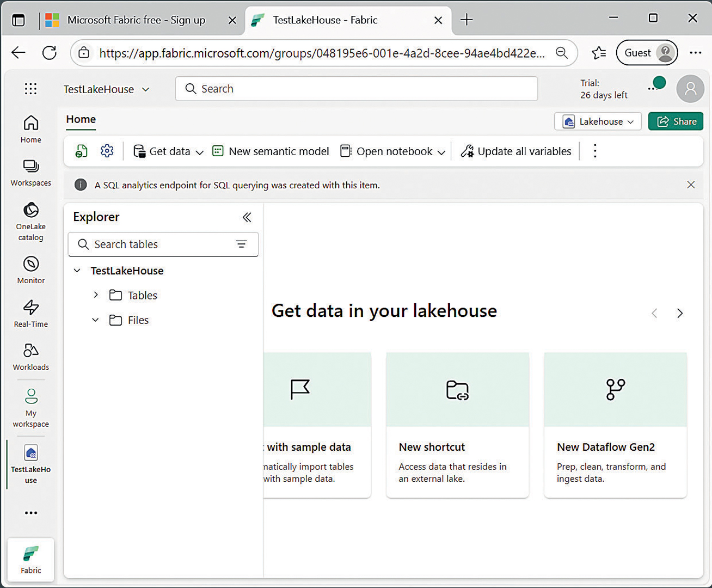Open Workloads from the sidebar
Screen dimensions: 712x588
31,357
